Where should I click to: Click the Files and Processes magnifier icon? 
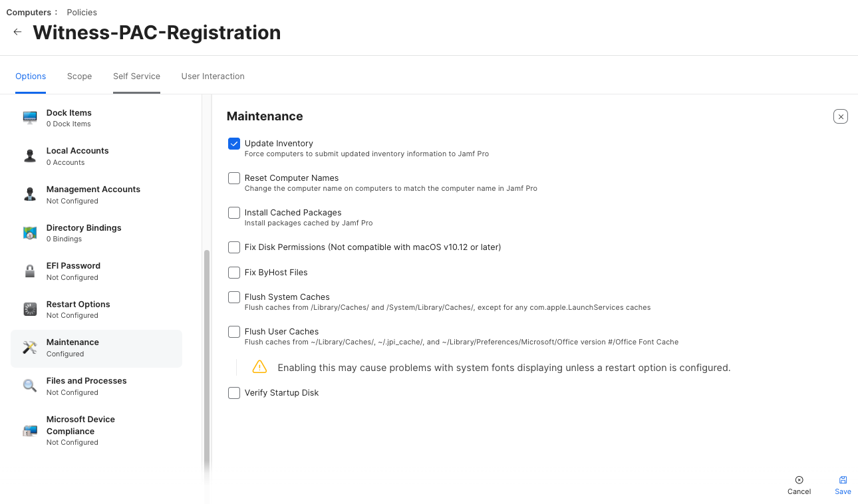30,386
